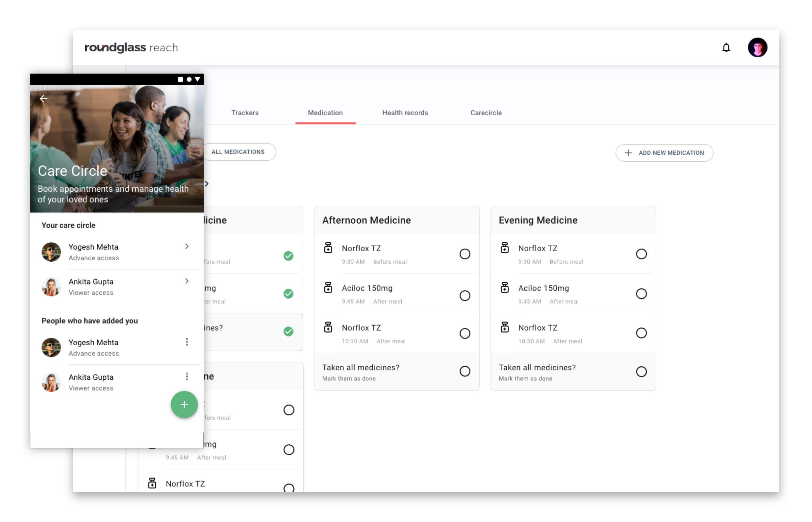The image size is (812, 522).
Task: Open options for Ankita Gupta who added you
Action: point(187,376)
